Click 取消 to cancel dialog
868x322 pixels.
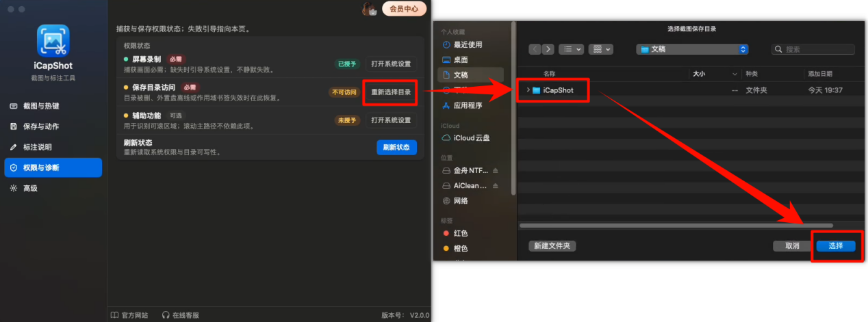click(x=792, y=245)
